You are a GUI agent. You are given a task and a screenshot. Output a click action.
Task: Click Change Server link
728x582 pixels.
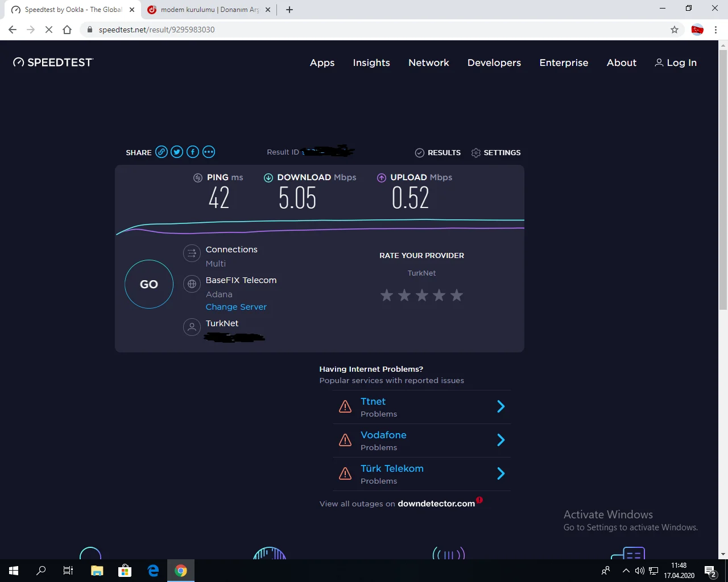coord(236,307)
